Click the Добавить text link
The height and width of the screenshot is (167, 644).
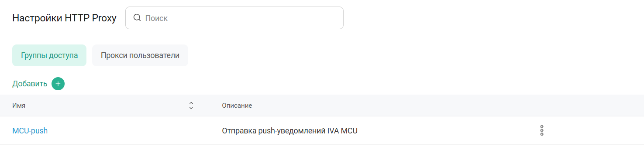point(30,84)
